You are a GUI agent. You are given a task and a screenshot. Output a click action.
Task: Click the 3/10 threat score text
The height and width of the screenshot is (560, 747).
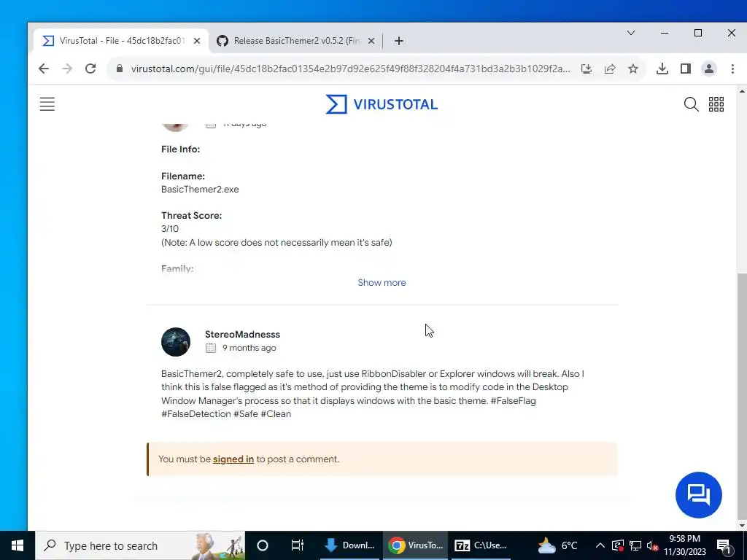pyautogui.click(x=170, y=228)
